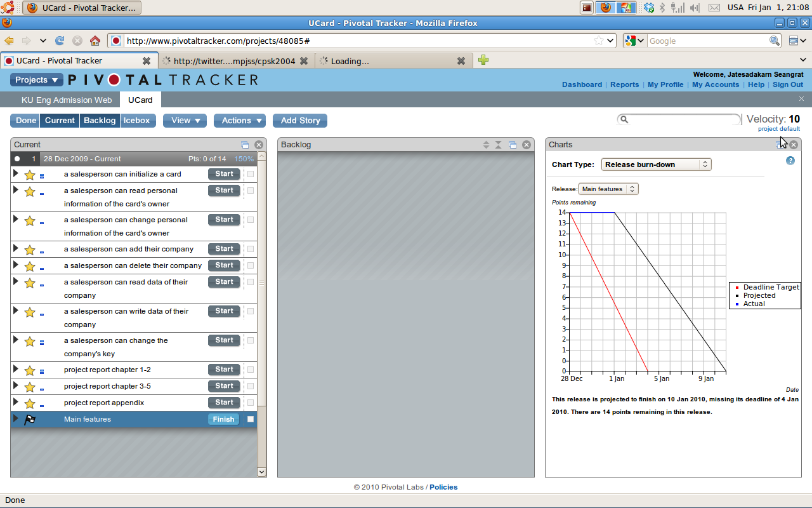Click the feature star for 'initialize a card' story
The width and height of the screenshot is (812, 508).
pyautogui.click(x=29, y=175)
